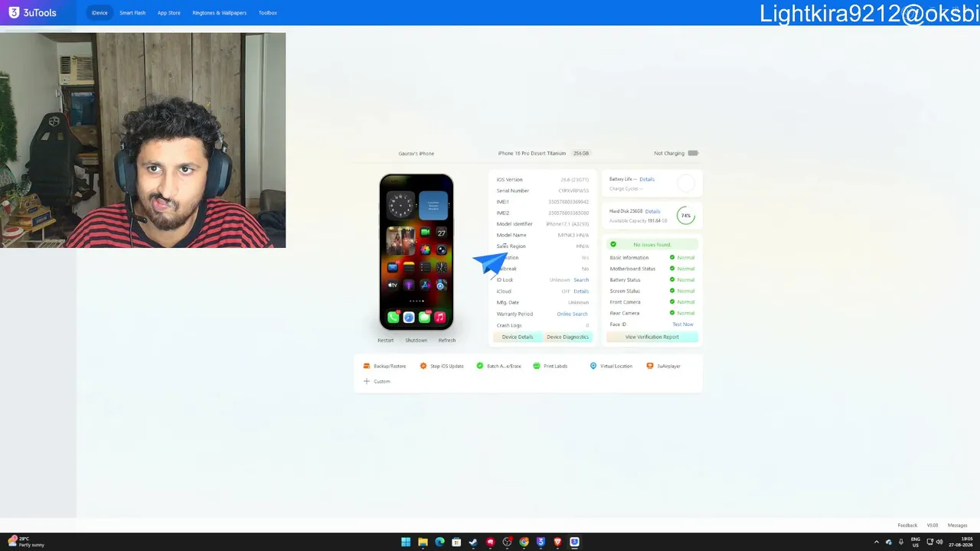
Task: Show hidden system tray icons
Action: (877, 542)
